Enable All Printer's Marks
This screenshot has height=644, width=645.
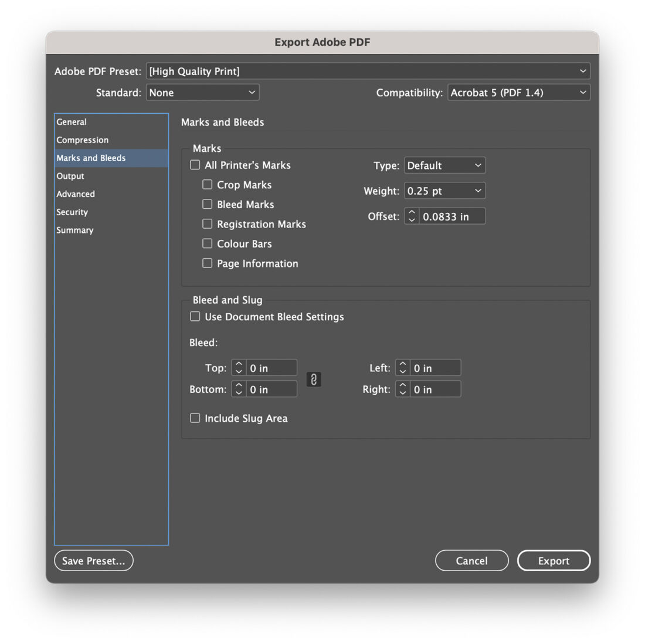195,165
